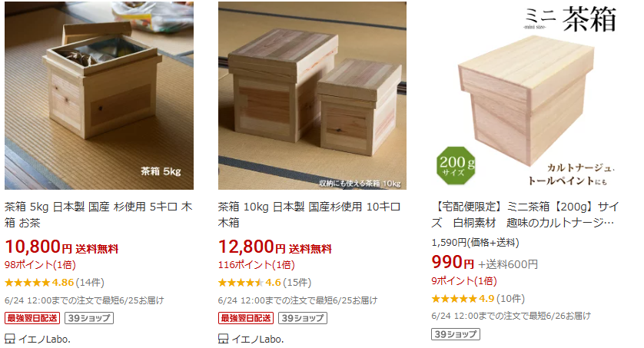Open the 茶箱 10kg product image

coord(312,95)
